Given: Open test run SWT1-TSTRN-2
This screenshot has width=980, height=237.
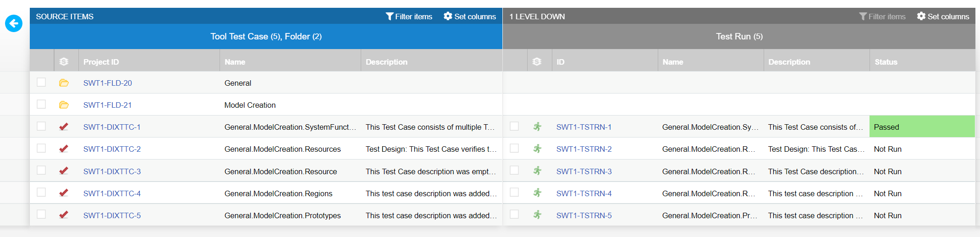Looking at the screenshot, I should click(x=584, y=149).
